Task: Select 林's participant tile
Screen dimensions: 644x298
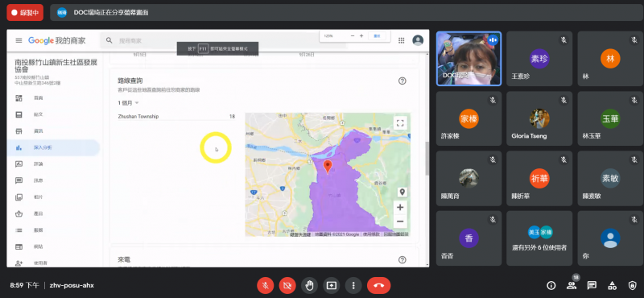Action: click(x=610, y=59)
